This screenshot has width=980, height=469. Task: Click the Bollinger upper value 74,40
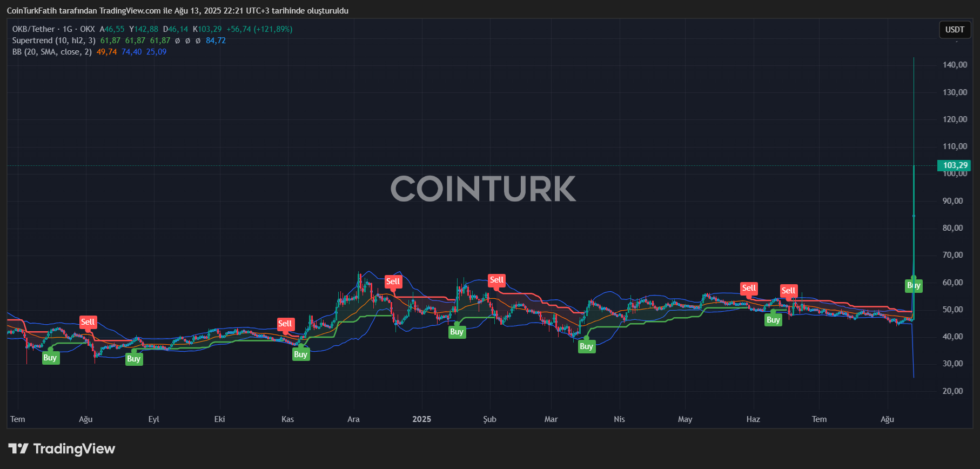pos(131,52)
